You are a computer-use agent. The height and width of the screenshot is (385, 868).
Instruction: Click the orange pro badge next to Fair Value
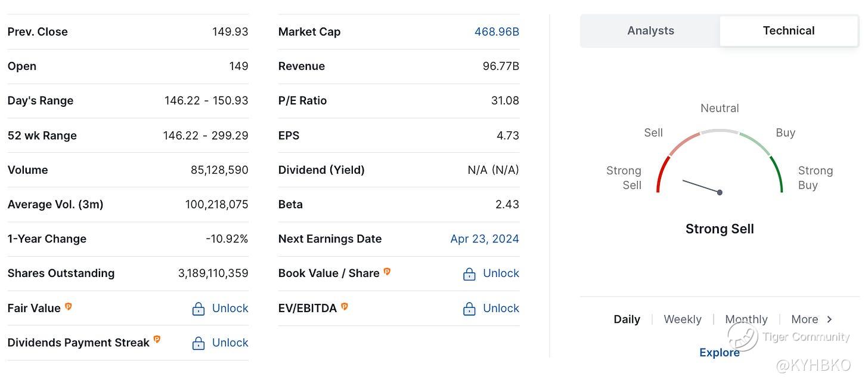[68, 306]
